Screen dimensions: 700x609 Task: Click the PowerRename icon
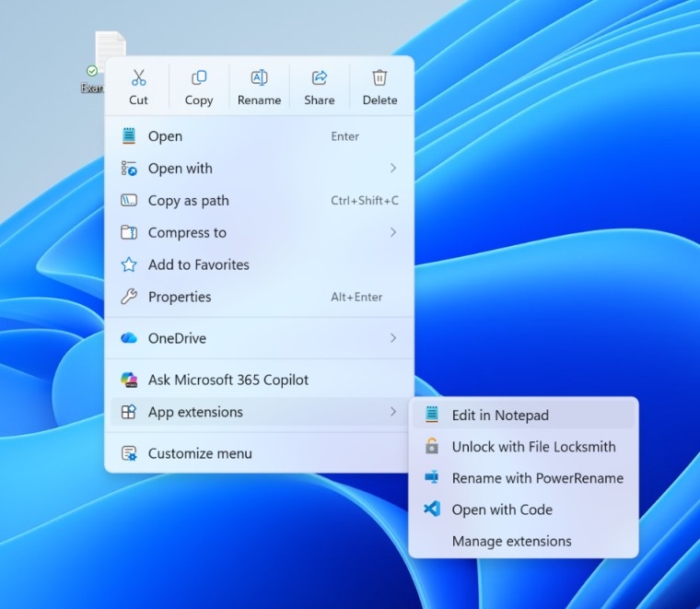tap(432, 478)
